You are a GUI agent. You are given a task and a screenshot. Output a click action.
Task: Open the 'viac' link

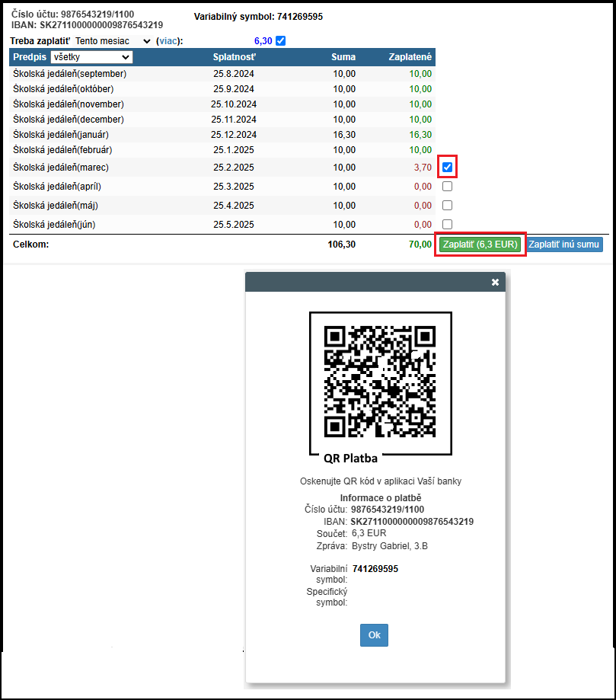point(168,41)
